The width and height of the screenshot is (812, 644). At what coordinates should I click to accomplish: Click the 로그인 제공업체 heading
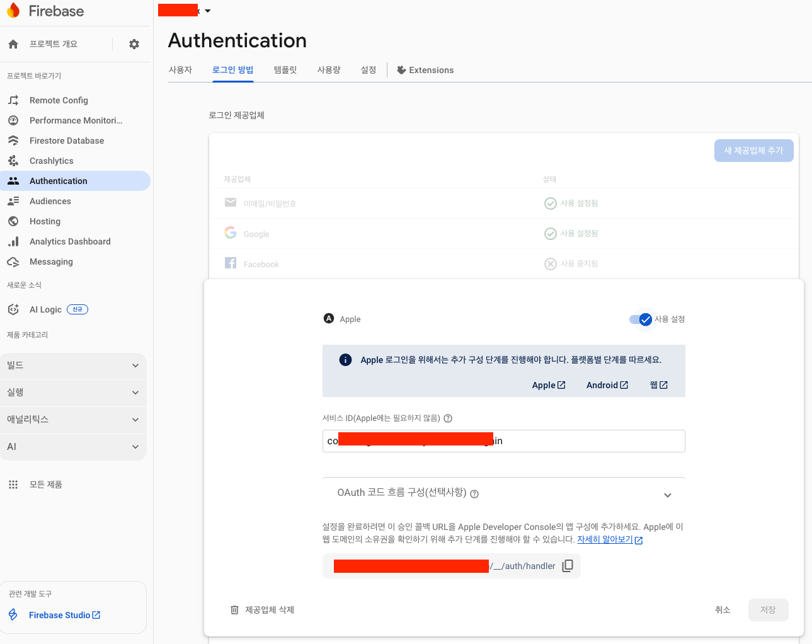pos(236,115)
